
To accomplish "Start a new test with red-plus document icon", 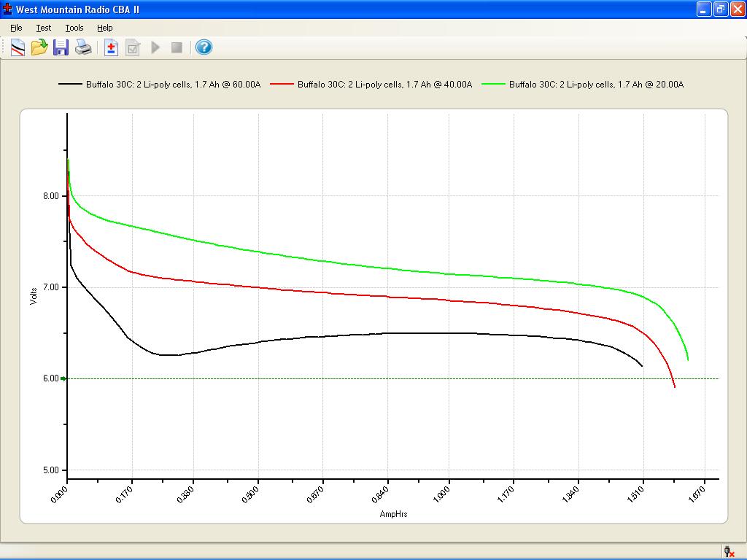I will [x=111, y=47].
